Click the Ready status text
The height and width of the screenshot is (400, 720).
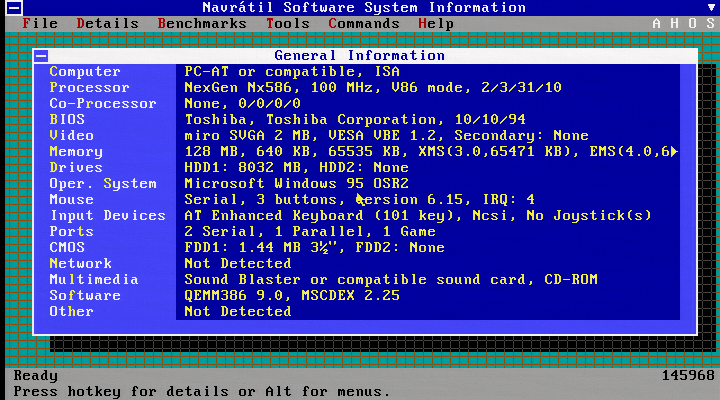coord(36,376)
